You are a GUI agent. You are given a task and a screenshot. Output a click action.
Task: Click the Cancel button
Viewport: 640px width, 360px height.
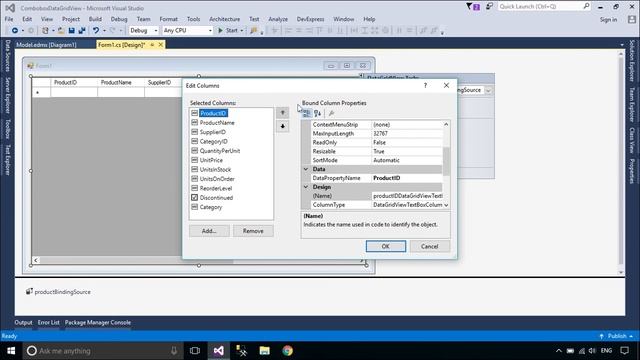tap(429, 247)
